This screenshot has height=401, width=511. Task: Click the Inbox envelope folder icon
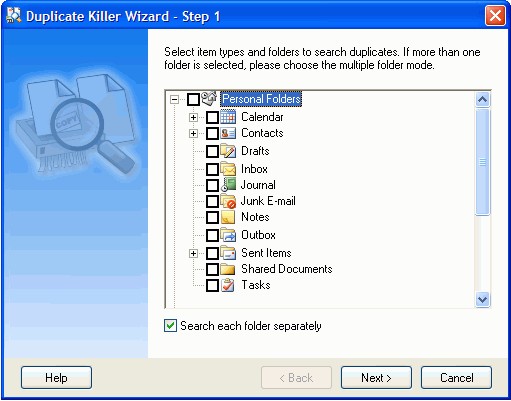[228, 169]
